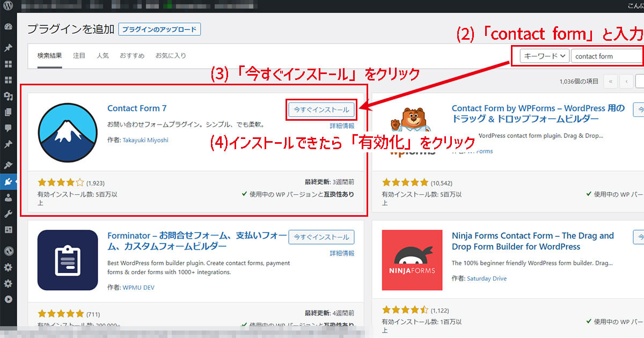
Task: Click 最終更新: 4週間前 on Forminator
Action: click(329, 313)
